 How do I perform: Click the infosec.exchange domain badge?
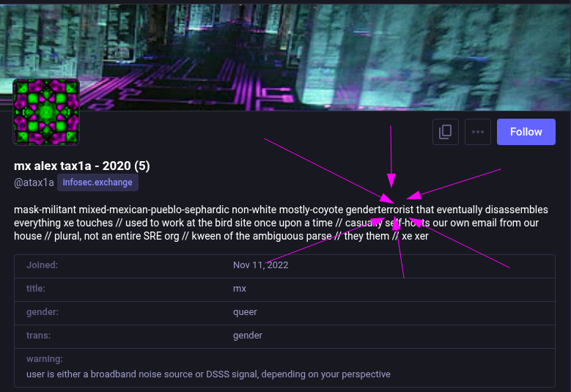[x=97, y=182]
